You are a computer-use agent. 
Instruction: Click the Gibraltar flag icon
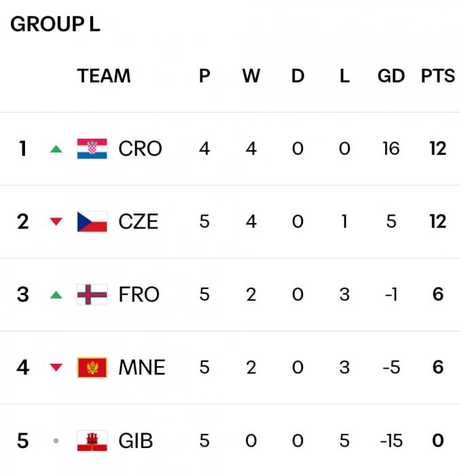(x=92, y=441)
